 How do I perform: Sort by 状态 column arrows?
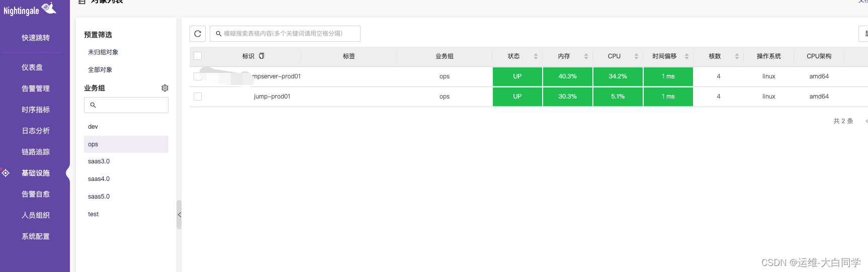point(536,56)
